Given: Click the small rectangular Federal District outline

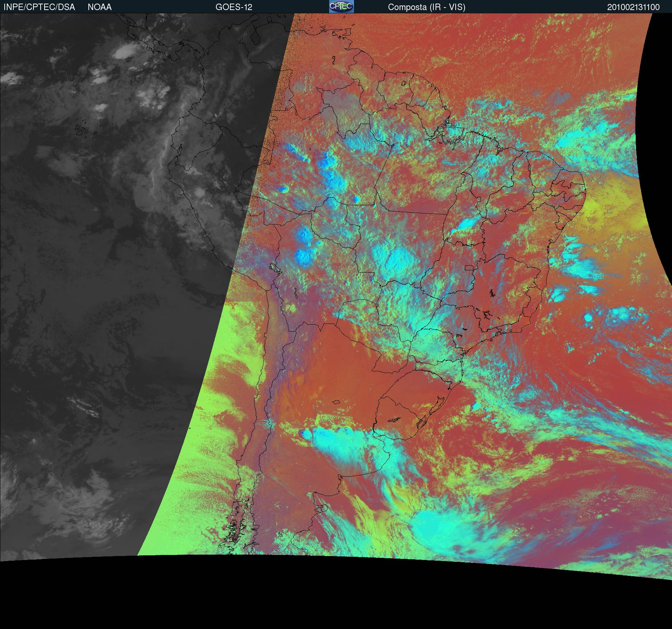Looking at the screenshot, I should 469,267.
